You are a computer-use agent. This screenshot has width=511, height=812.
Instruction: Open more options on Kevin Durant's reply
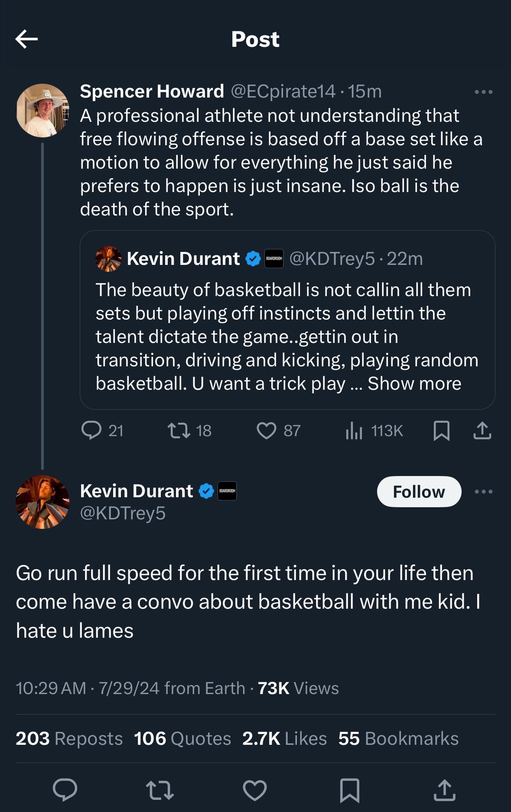[x=483, y=492]
